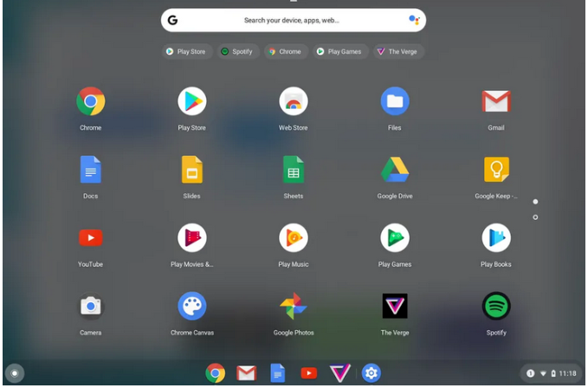The width and height of the screenshot is (588, 388).
Task: Select the Spotify suggestion chip
Action: [x=238, y=52]
